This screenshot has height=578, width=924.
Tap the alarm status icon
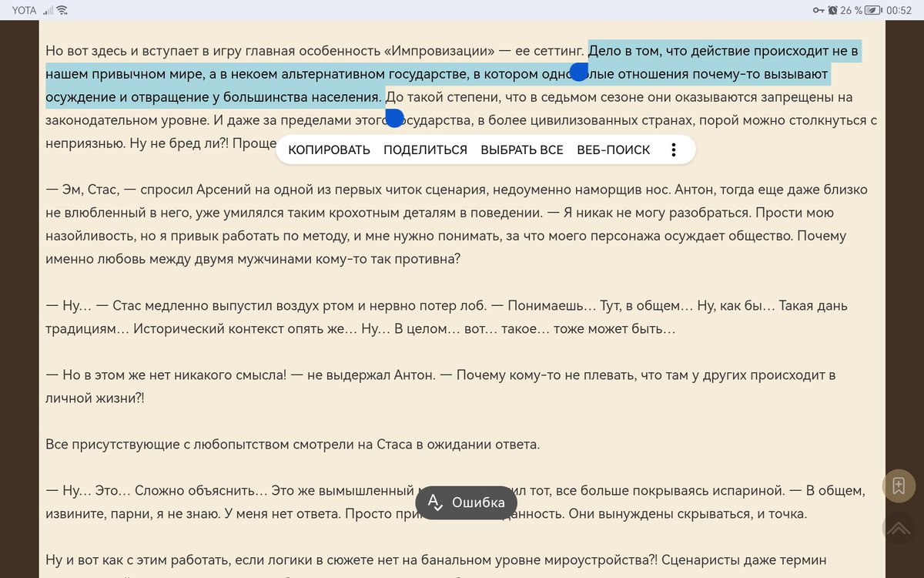[x=832, y=10]
